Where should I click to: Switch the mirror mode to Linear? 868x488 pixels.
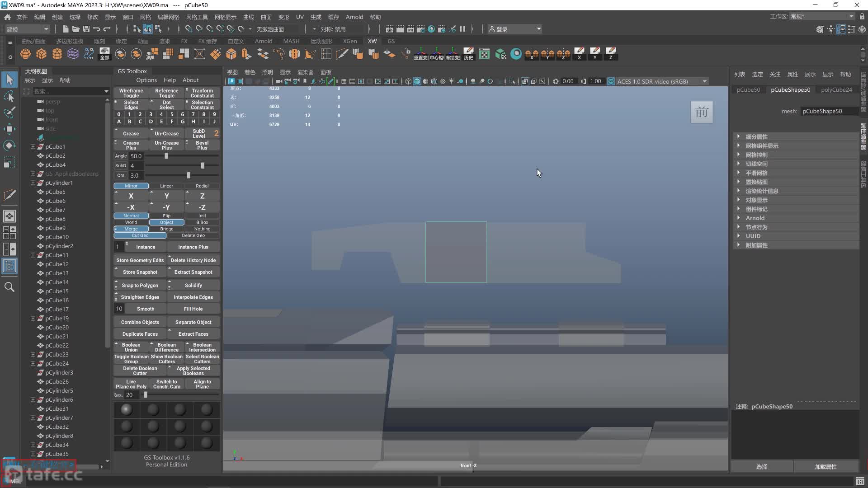pyautogui.click(x=166, y=186)
